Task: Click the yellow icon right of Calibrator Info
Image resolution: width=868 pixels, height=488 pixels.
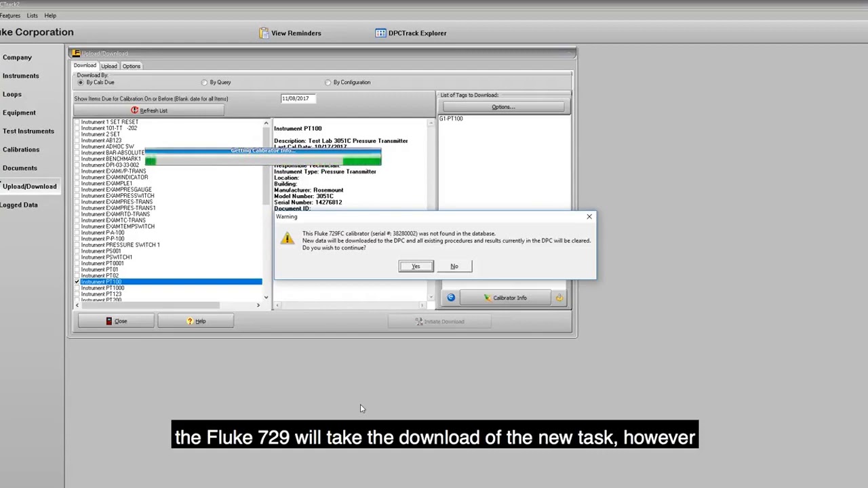Action: coord(559,298)
